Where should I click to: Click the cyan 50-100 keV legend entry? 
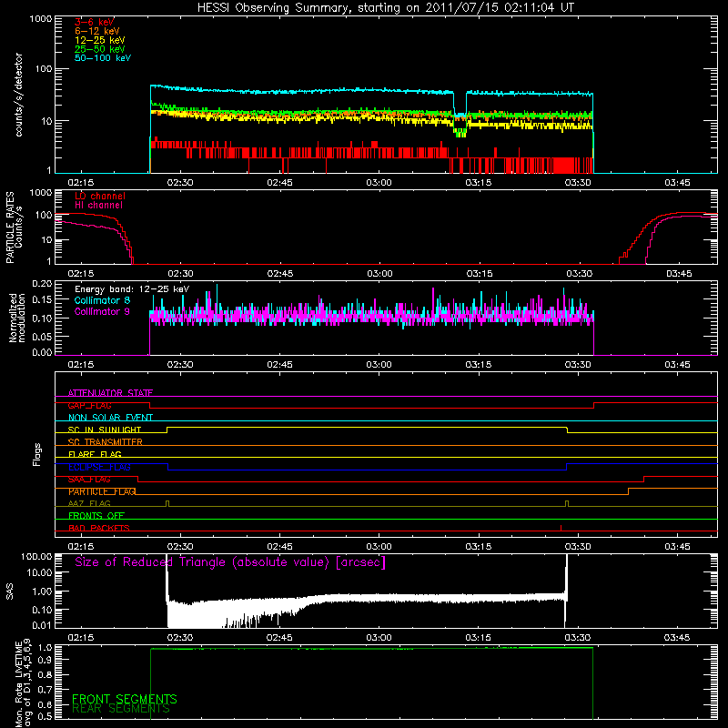coord(103,58)
